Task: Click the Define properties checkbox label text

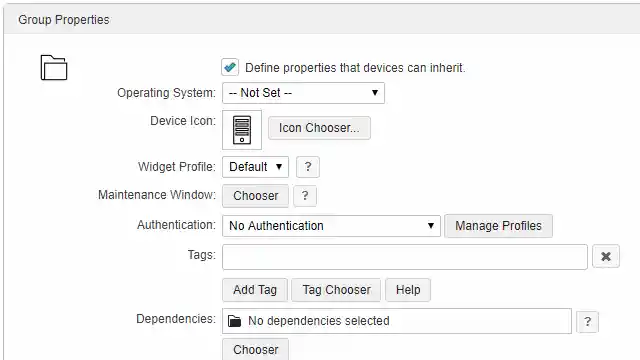Action: 355,68
